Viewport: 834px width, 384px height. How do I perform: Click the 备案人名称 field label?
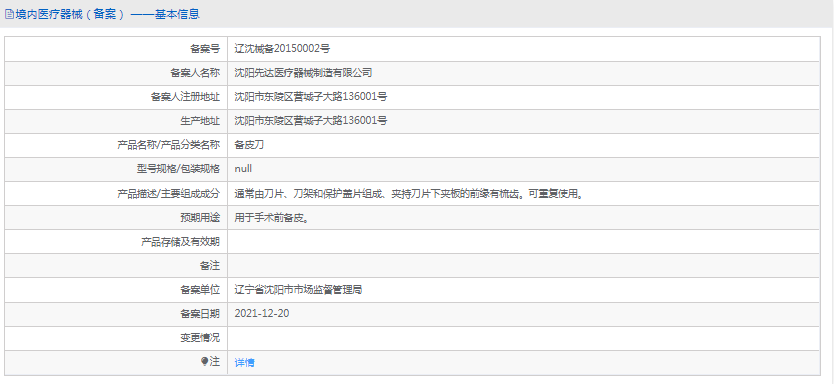click(195, 73)
